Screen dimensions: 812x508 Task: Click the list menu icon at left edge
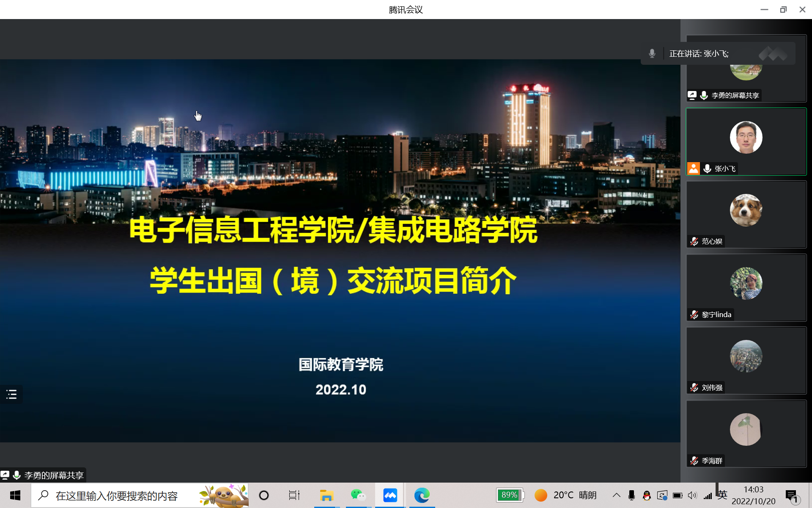tap(11, 395)
